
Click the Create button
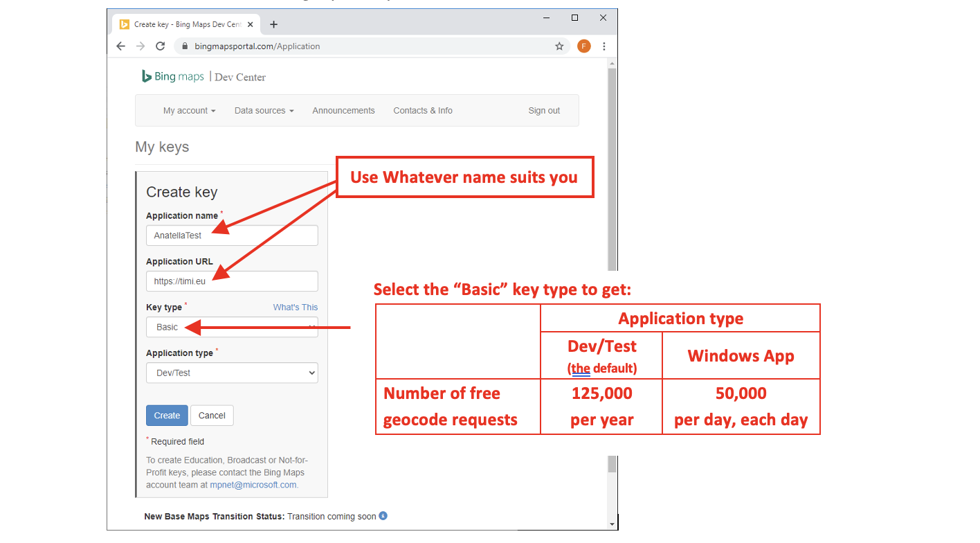pos(167,416)
